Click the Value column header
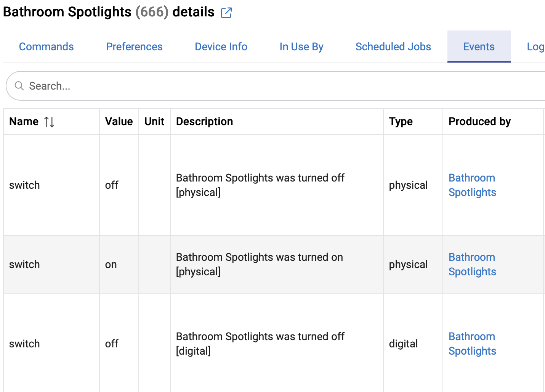Image resolution: width=545 pixels, height=392 pixels. coord(119,122)
